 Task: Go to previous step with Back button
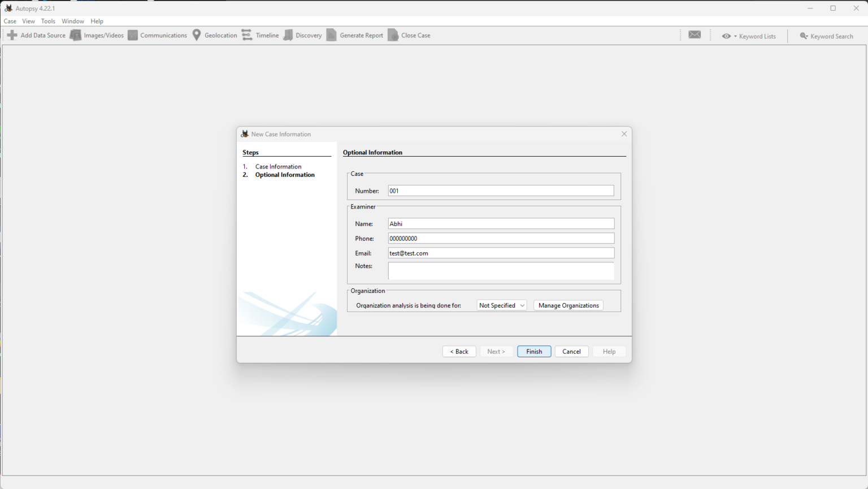point(459,352)
